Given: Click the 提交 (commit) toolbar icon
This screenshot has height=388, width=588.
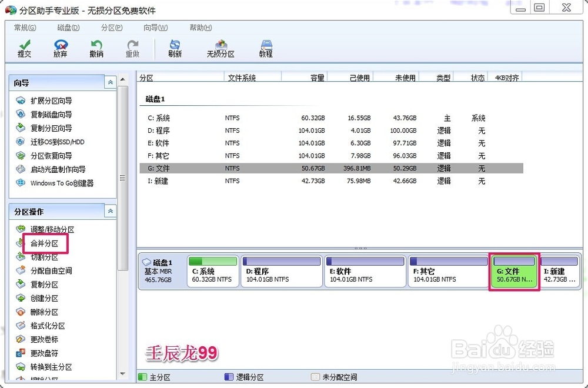Looking at the screenshot, I should [24, 49].
